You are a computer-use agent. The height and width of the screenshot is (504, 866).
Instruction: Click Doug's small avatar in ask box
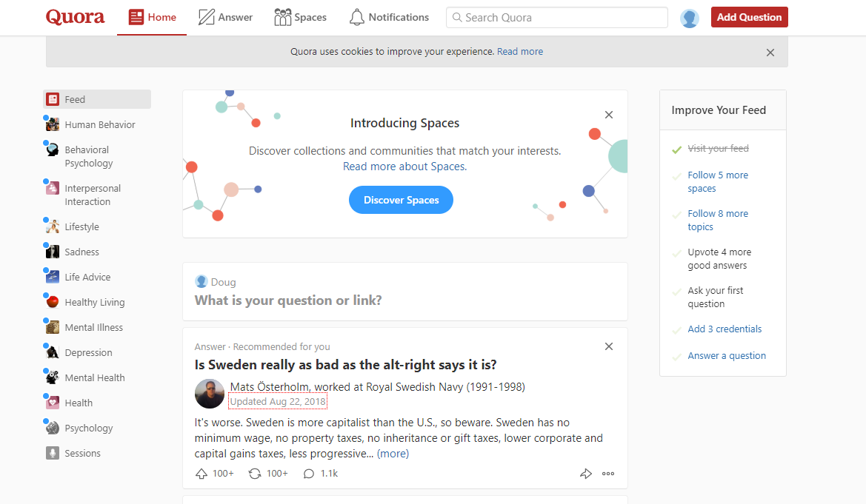[201, 281]
